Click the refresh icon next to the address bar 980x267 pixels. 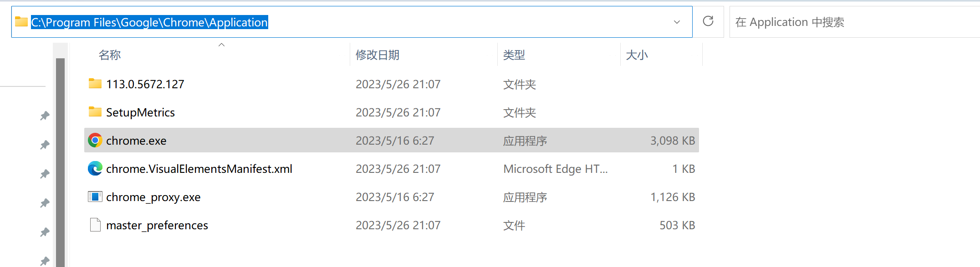(709, 21)
